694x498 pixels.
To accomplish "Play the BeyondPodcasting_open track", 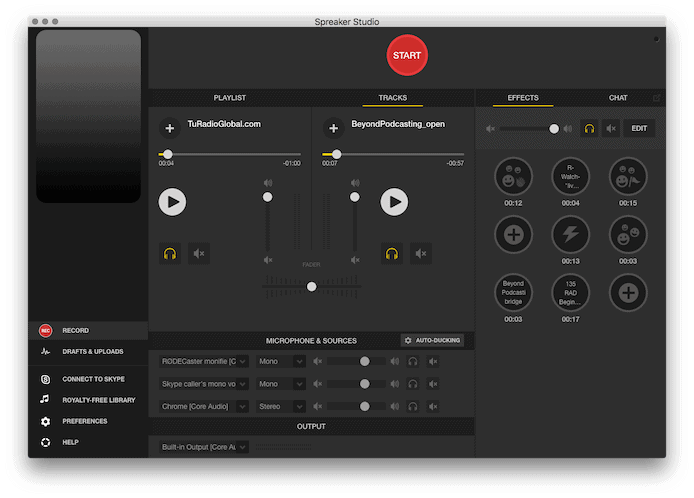I will (x=394, y=202).
